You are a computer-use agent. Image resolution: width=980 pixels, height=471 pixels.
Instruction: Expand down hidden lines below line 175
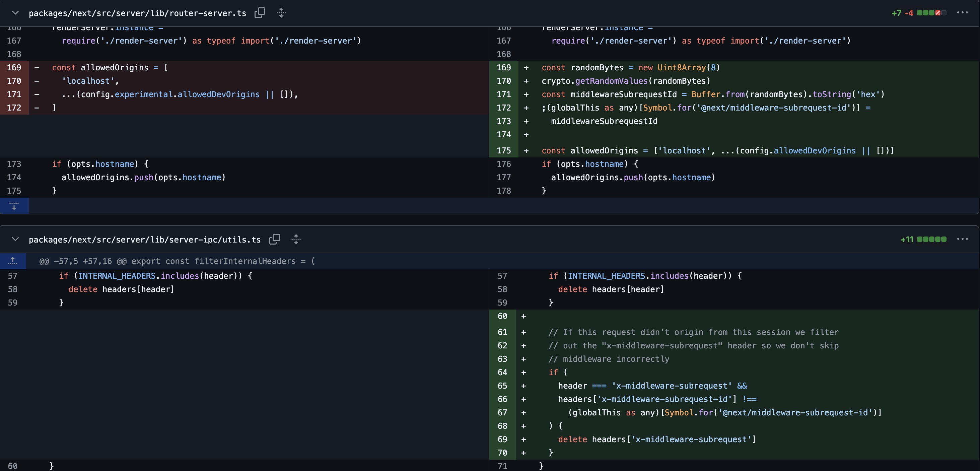pyautogui.click(x=14, y=206)
